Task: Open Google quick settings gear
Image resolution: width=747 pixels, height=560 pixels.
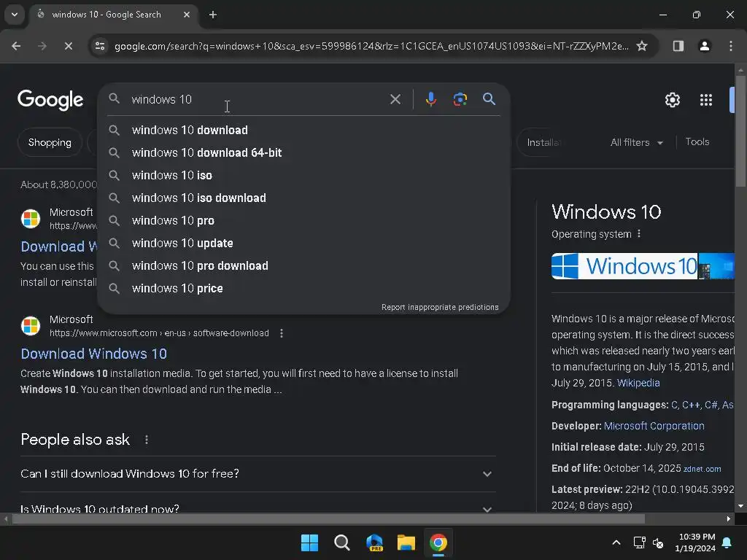Action: 672,100
